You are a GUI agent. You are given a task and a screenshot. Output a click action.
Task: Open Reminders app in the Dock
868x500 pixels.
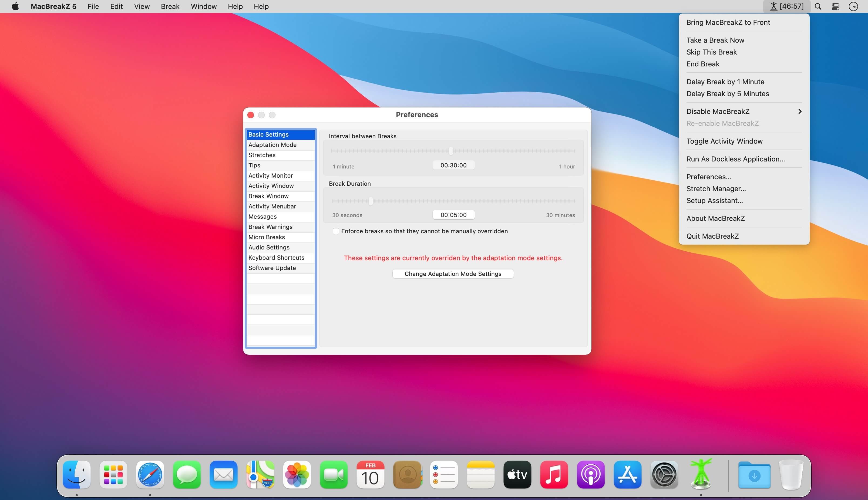coord(444,475)
